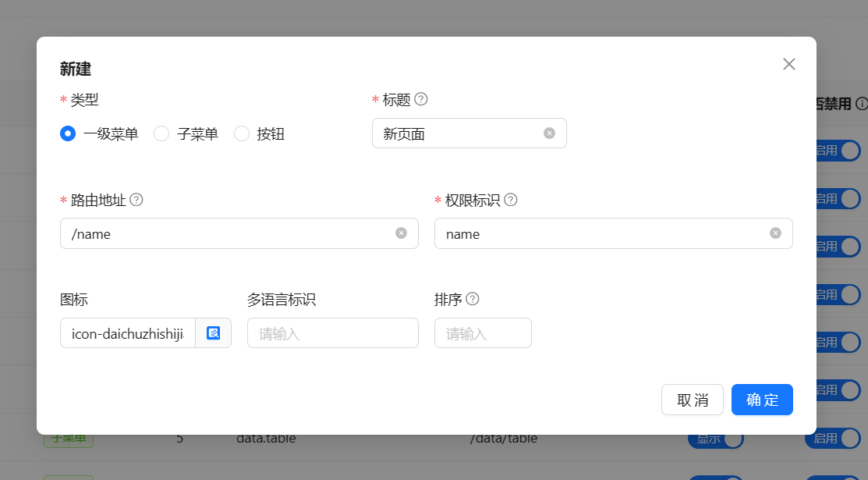Clear the 标题 field with its clear icon
This screenshot has height=480, width=868.
(549, 133)
